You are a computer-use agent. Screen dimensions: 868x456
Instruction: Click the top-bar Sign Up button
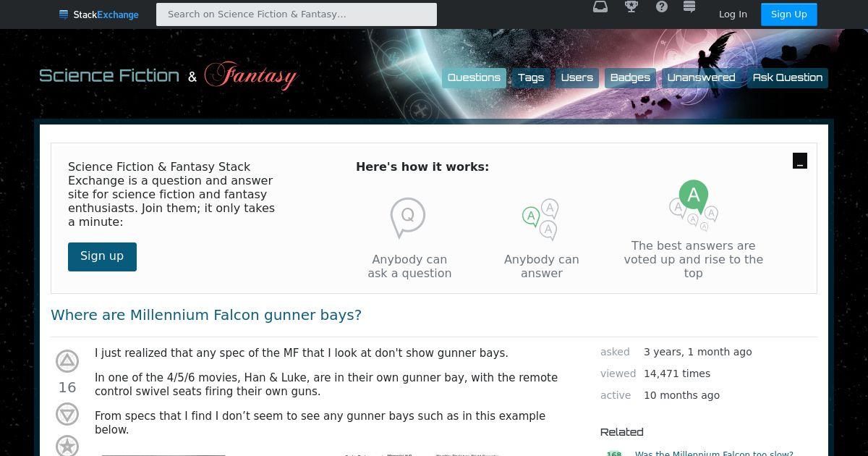[789, 14]
